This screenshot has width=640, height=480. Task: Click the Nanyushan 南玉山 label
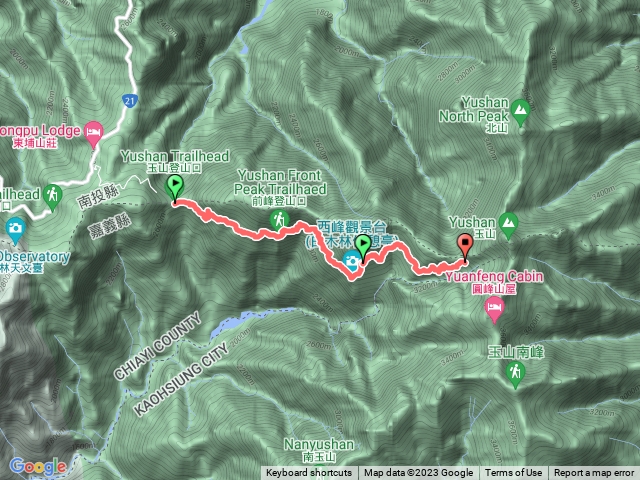click(x=319, y=450)
